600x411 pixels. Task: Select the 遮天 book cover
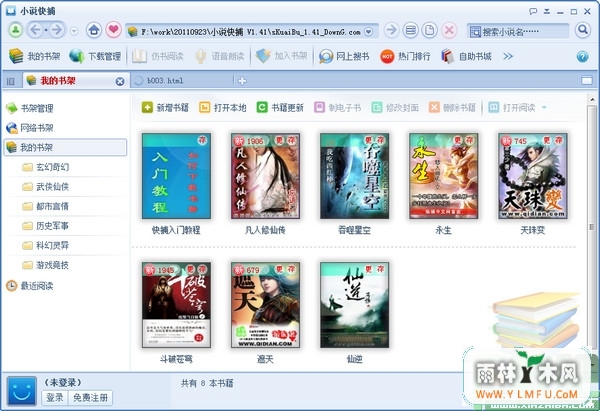pos(265,305)
